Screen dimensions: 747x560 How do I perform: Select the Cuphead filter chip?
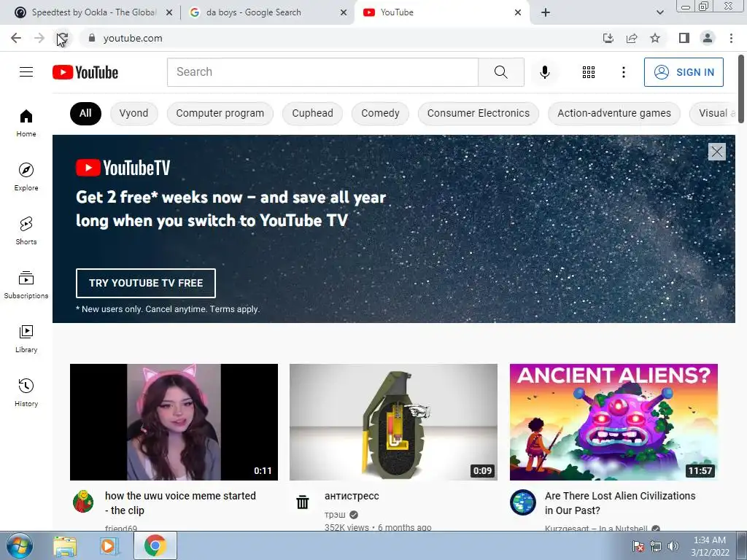(312, 113)
